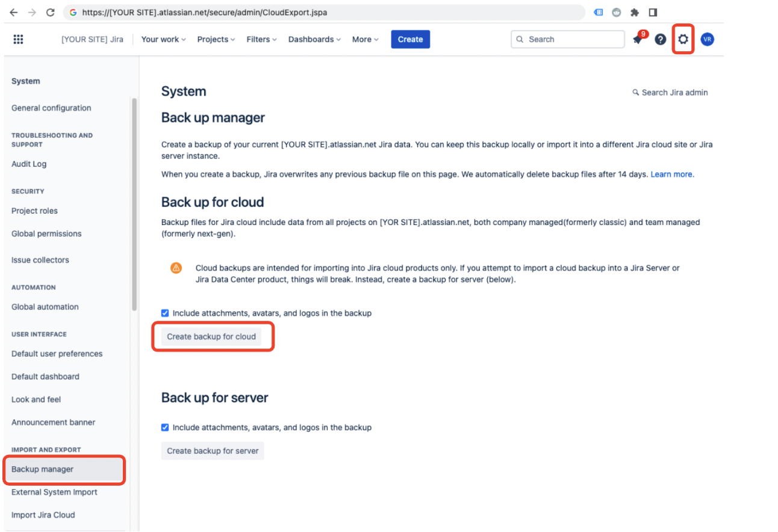
Task: Open the Filters dropdown
Action: (x=261, y=39)
